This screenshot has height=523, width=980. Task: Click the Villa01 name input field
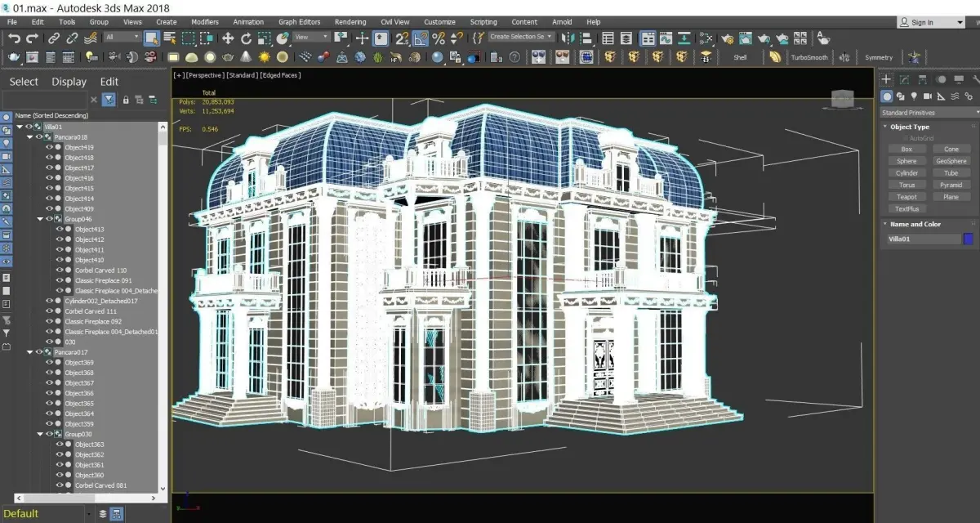(x=924, y=239)
